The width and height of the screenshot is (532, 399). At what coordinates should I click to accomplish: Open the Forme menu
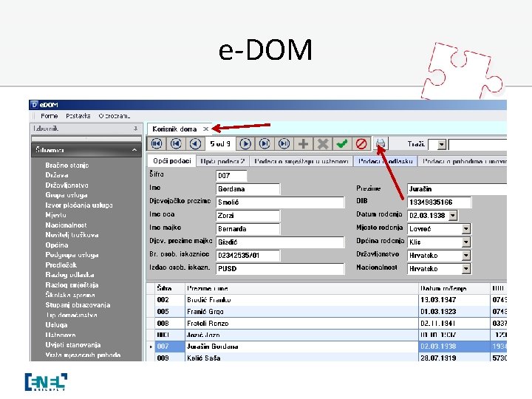50,116
